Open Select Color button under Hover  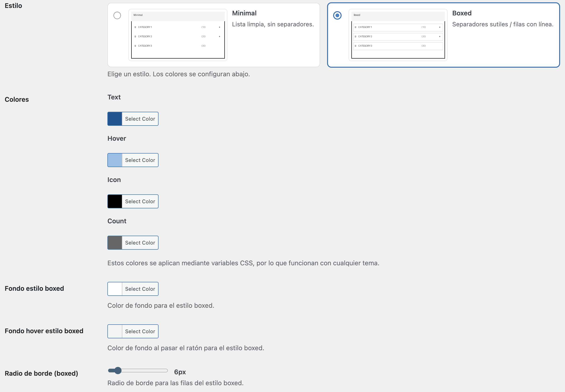(140, 160)
